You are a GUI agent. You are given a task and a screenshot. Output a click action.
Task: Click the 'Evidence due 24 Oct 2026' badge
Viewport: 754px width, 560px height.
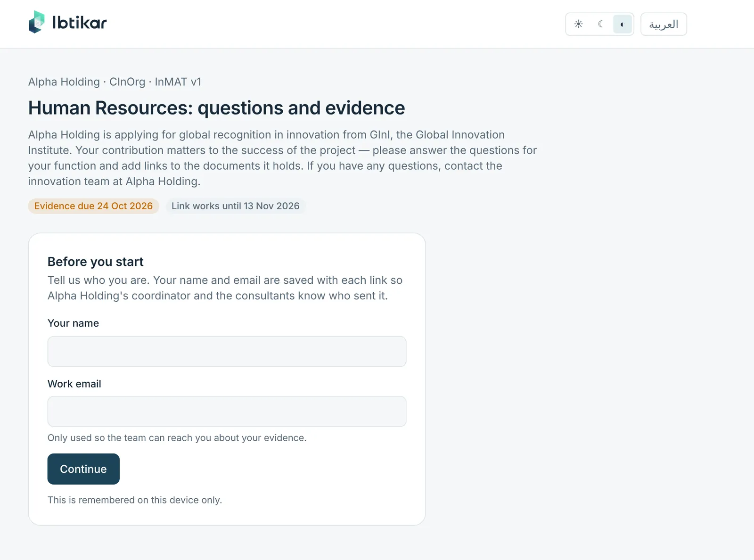[x=93, y=206]
